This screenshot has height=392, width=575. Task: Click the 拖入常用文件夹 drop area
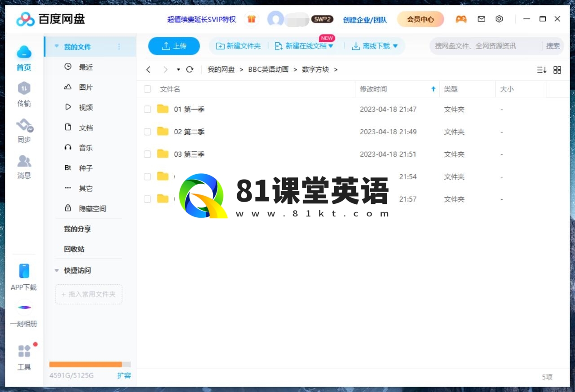coord(88,294)
